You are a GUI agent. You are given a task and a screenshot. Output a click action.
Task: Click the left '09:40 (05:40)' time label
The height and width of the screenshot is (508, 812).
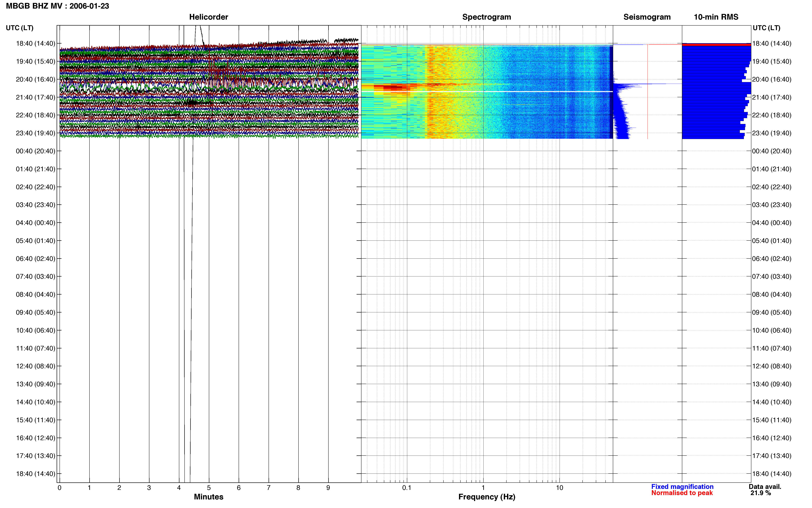point(36,313)
